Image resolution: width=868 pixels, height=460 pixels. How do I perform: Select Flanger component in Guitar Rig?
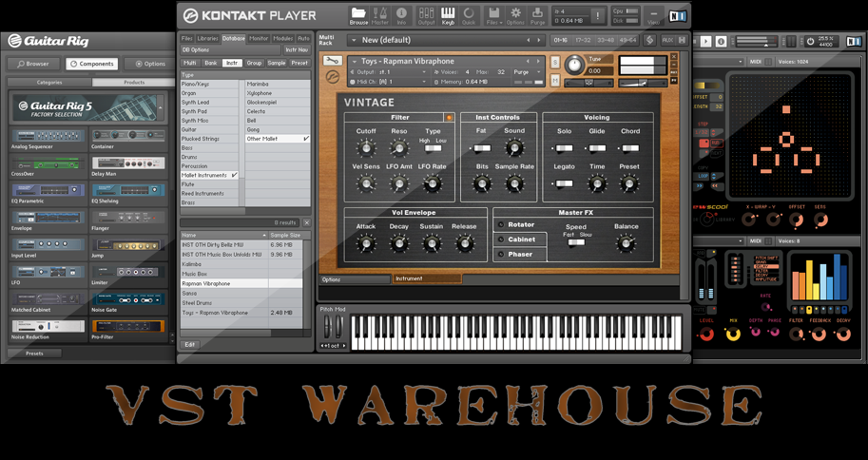coord(128,220)
